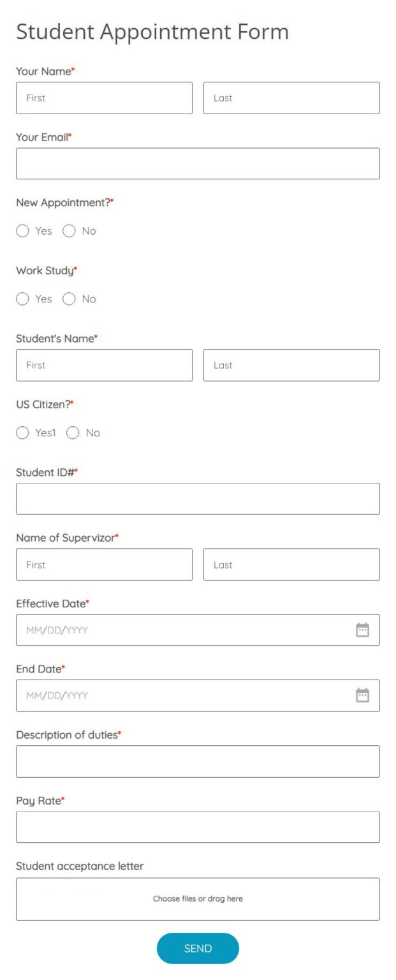Mark No for US Citizen

(x=73, y=433)
